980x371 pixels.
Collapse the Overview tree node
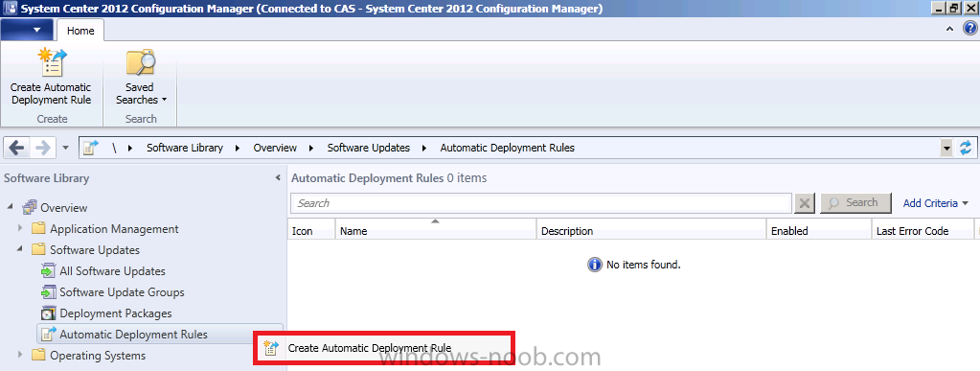pyautogui.click(x=11, y=207)
